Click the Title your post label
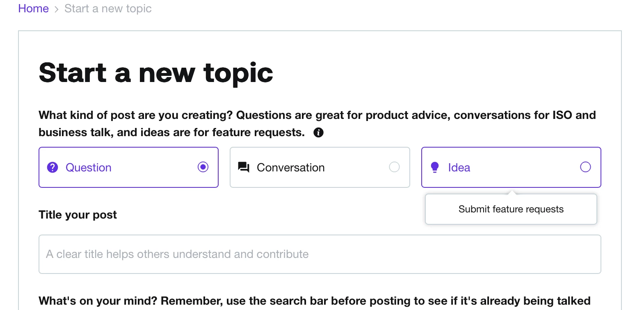The image size is (644, 310). pos(78,215)
